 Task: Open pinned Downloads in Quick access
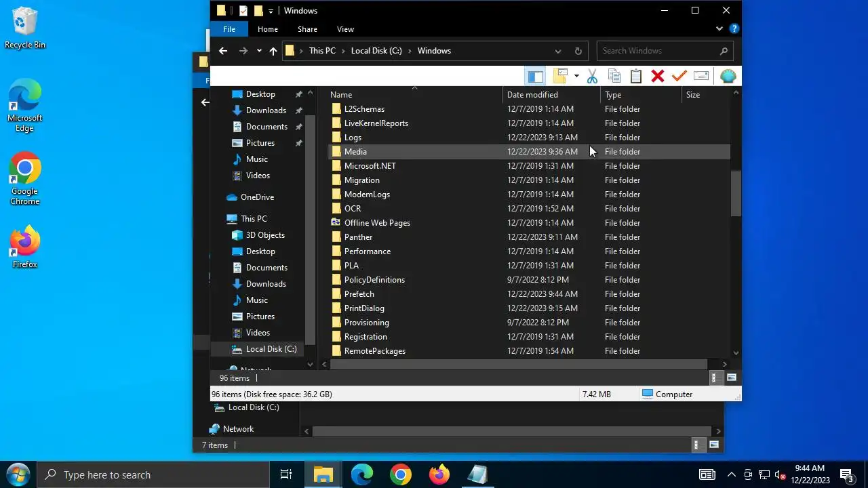(x=266, y=110)
